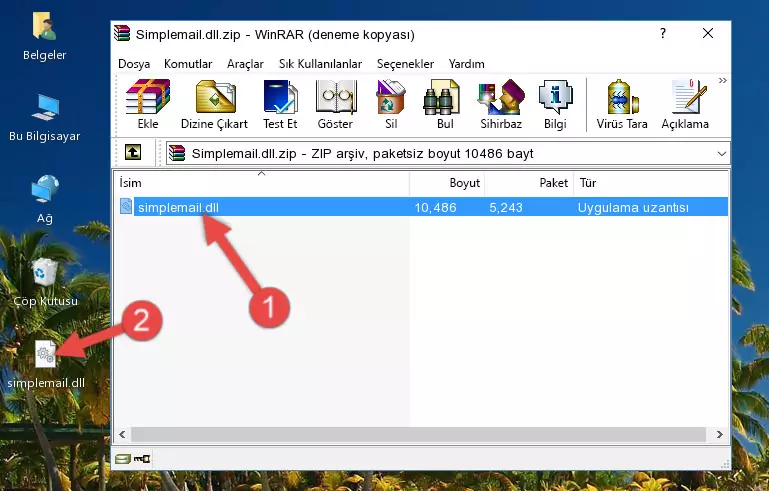The height and width of the screenshot is (491, 769).
Task: Click the 10,486 size value
Action: [436, 207]
